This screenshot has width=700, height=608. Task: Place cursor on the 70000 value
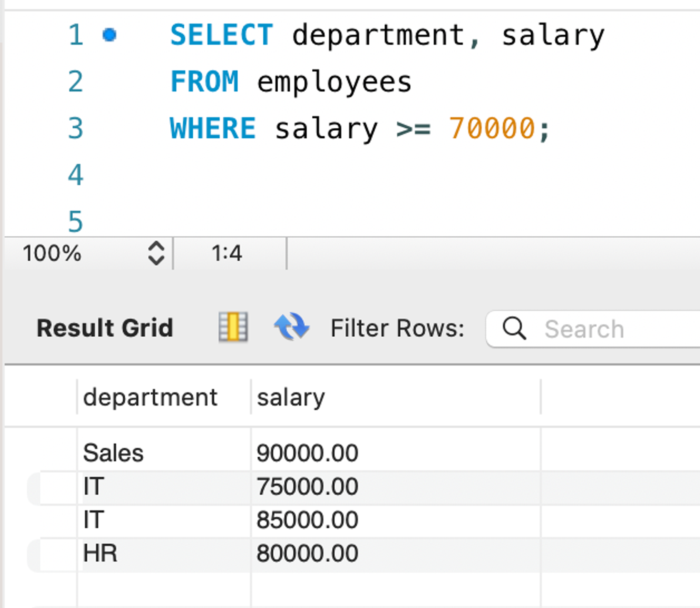tap(492, 128)
